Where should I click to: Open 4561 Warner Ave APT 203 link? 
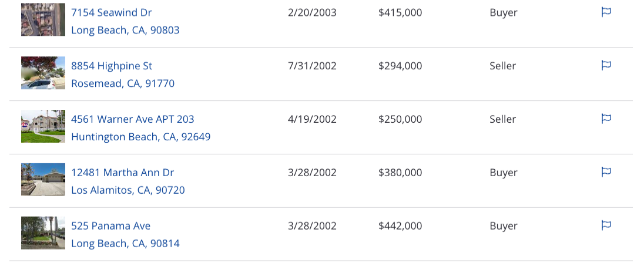point(133,119)
